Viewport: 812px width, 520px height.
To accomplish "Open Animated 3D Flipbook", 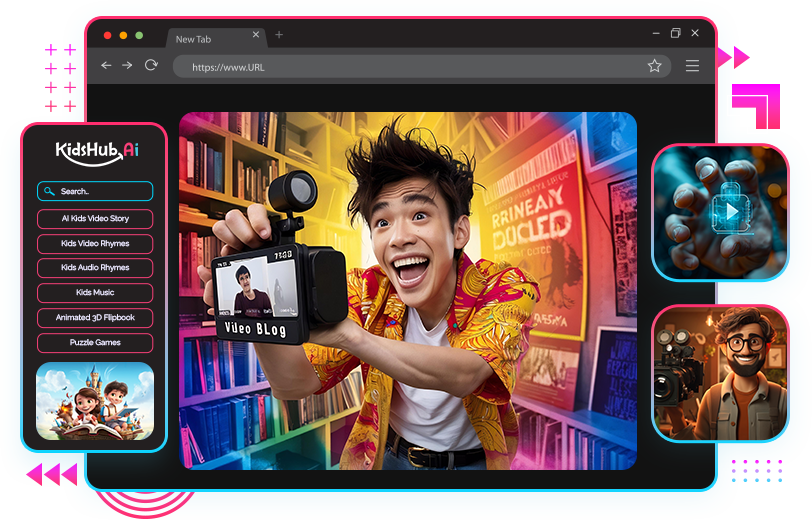I will coord(95,317).
